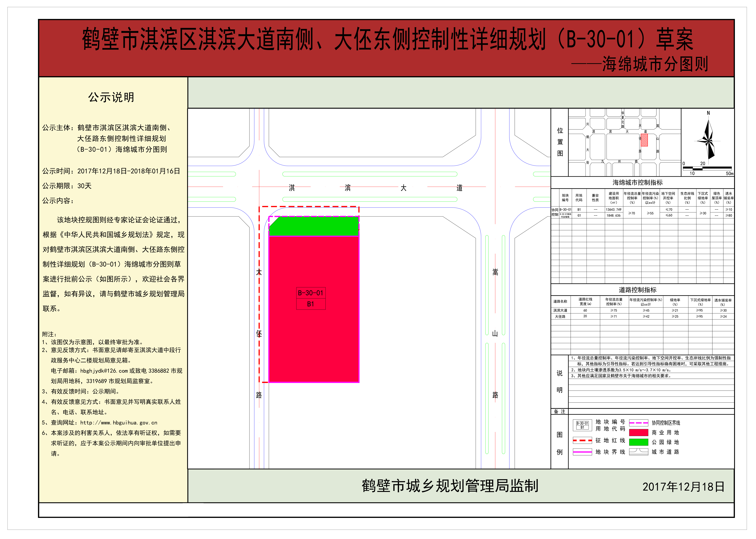The height and width of the screenshot is (539, 756).
Task: Click the 备注 row label
Action: pyautogui.click(x=560, y=412)
